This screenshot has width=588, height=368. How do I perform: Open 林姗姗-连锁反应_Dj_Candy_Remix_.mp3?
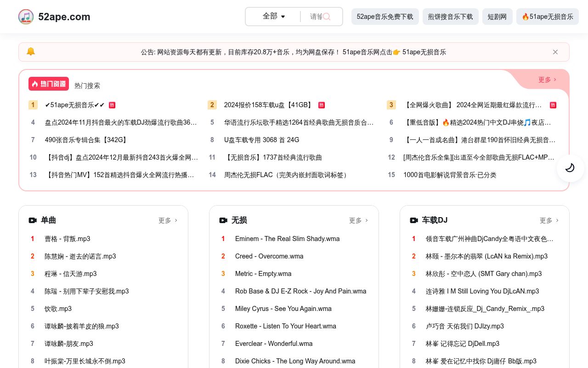tap(485, 309)
